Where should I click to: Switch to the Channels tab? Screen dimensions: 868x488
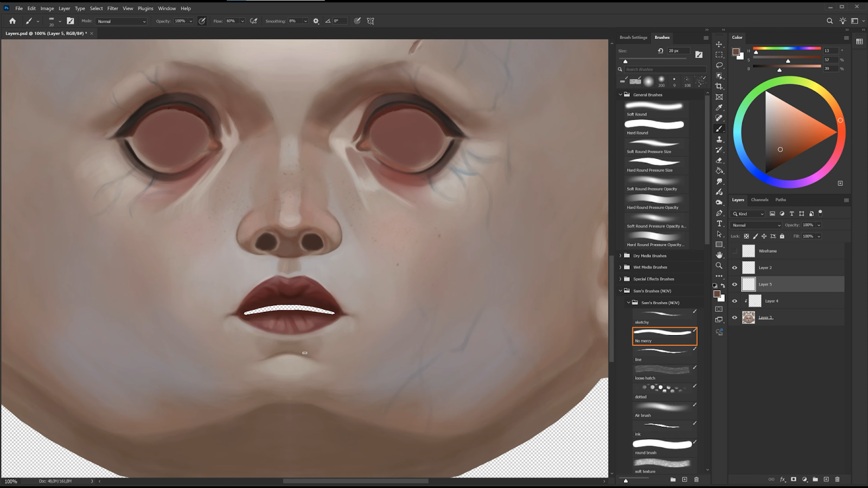(759, 200)
